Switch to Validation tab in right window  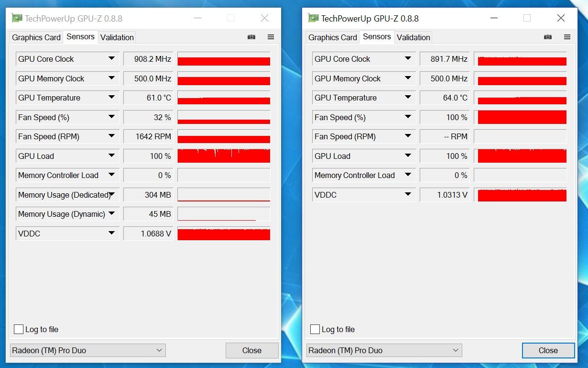(x=414, y=37)
